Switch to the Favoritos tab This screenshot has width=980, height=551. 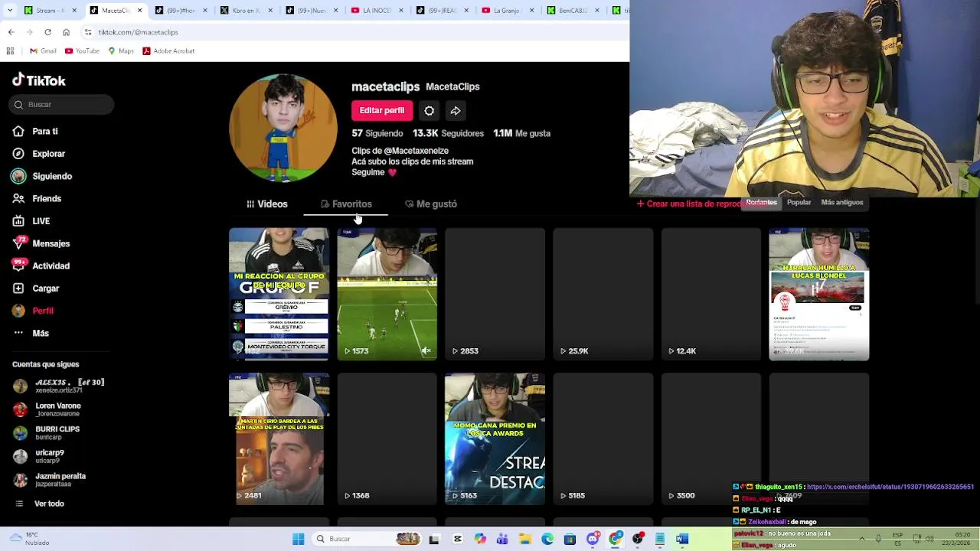(346, 204)
